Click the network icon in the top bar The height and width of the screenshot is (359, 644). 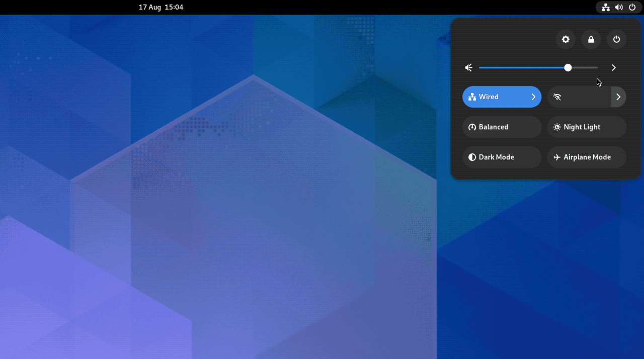[x=606, y=7]
